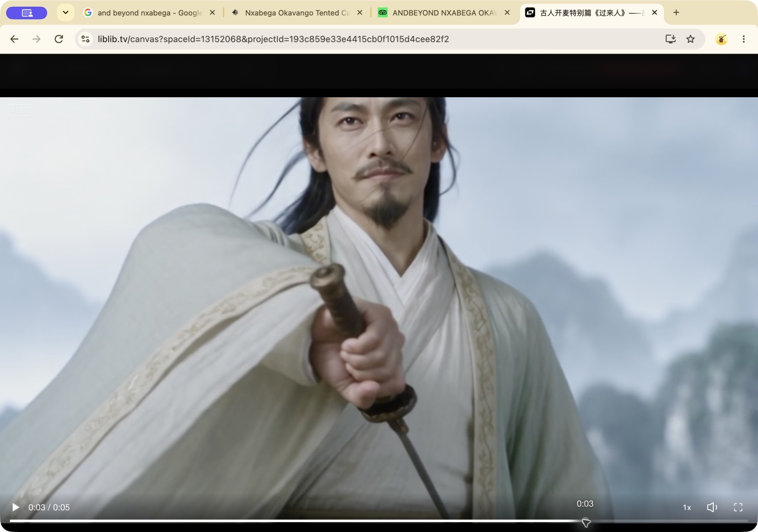Select the 古人开麦特别篇 tab
This screenshot has height=532, width=758.
pyautogui.click(x=591, y=13)
